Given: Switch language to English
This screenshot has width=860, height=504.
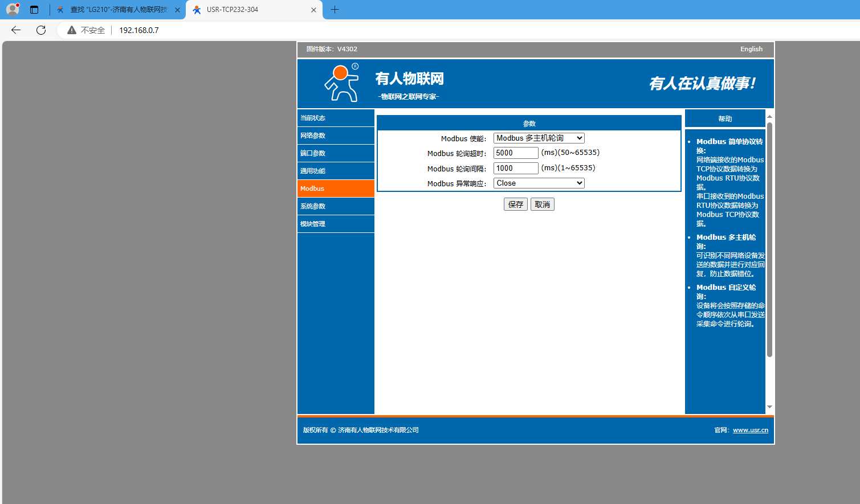Looking at the screenshot, I should [751, 49].
